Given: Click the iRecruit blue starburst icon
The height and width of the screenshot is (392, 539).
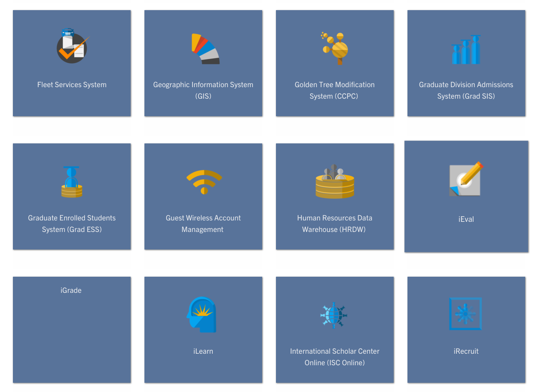Looking at the screenshot, I should (x=465, y=314).
